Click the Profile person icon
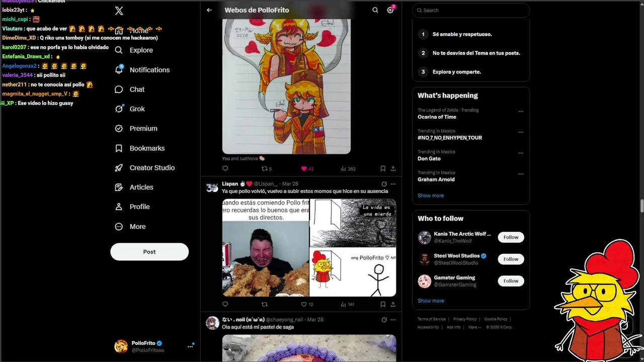Viewport: 644px width, 362px height. (119, 207)
